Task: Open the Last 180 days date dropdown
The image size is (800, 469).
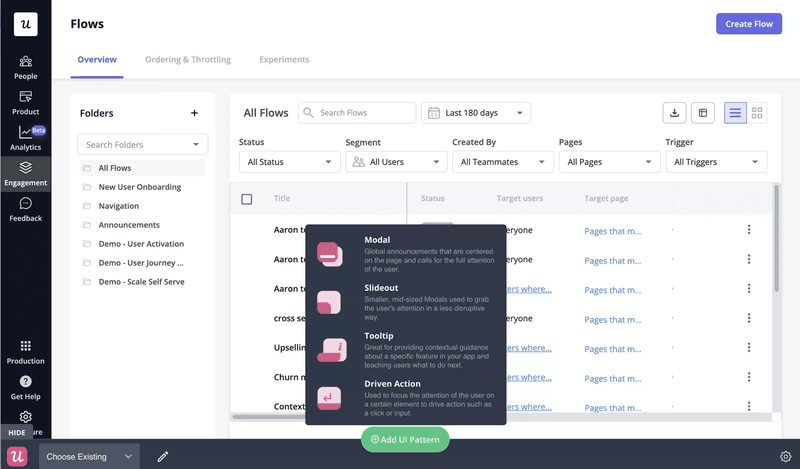Action: (x=476, y=113)
